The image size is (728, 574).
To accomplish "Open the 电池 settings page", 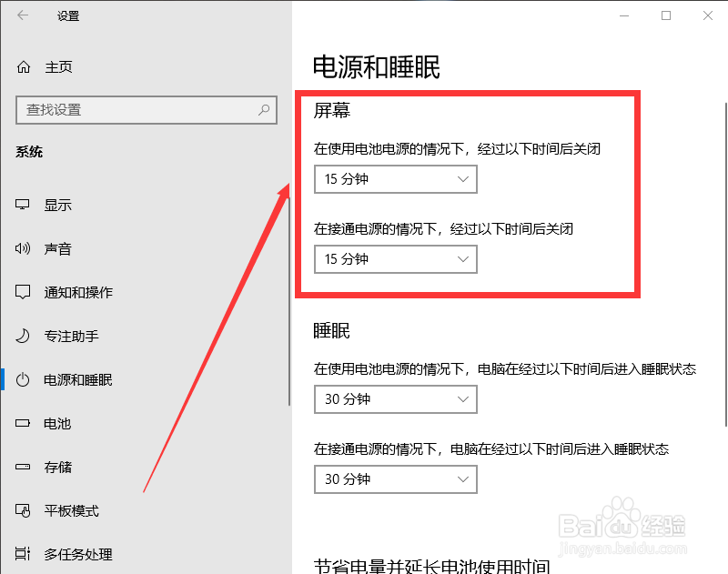I will 57,424.
